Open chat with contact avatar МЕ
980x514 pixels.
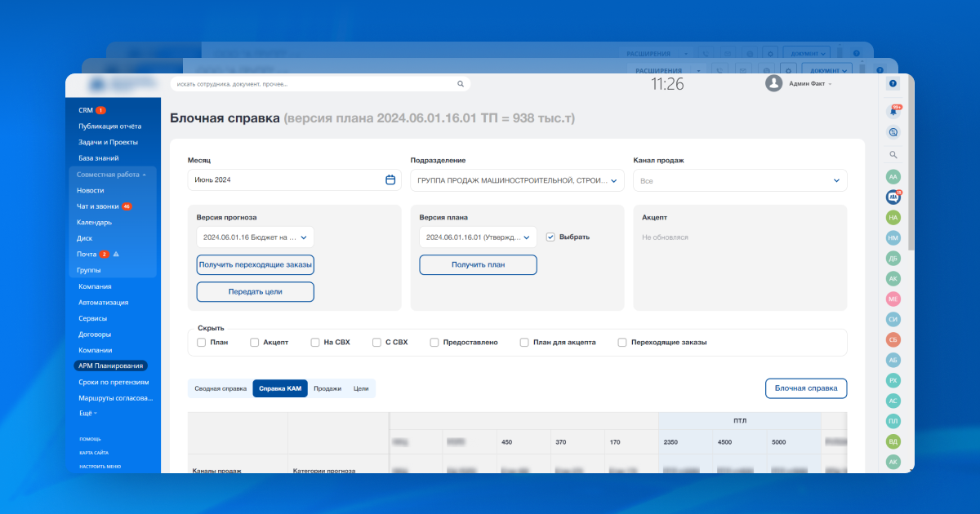[x=893, y=299]
